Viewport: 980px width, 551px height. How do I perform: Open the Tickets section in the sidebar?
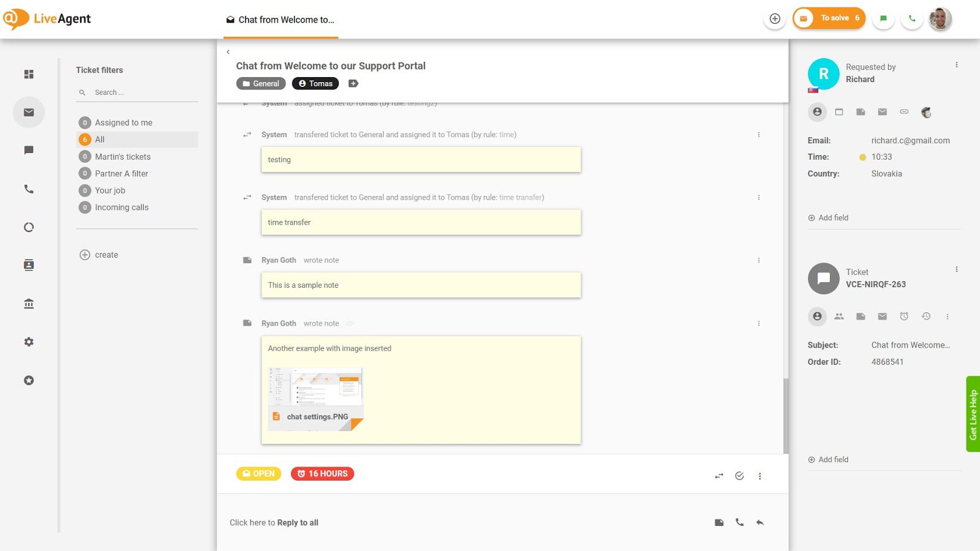[x=28, y=112]
